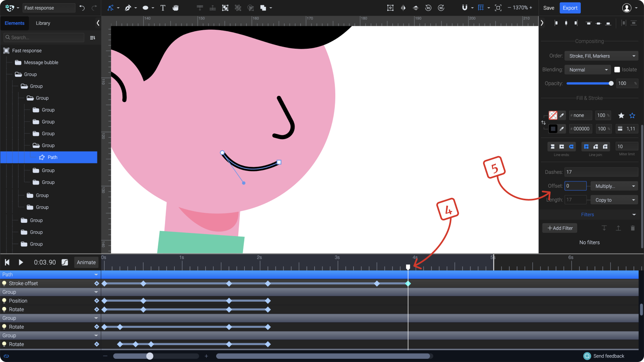Switch to the Elements tab
The width and height of the screenshot is (644, 362).
pos(15,23)
